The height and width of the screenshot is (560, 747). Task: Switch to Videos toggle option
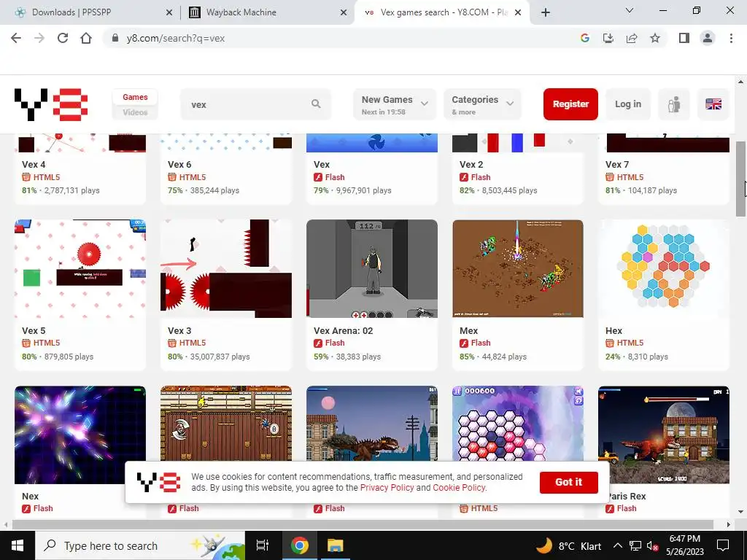(x=135, y=112)
